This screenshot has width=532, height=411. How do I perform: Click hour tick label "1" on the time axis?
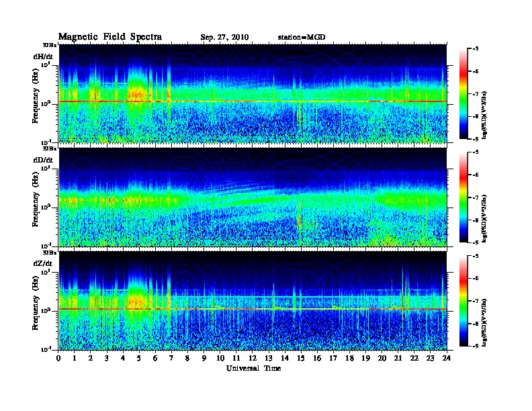click(75, 359)
